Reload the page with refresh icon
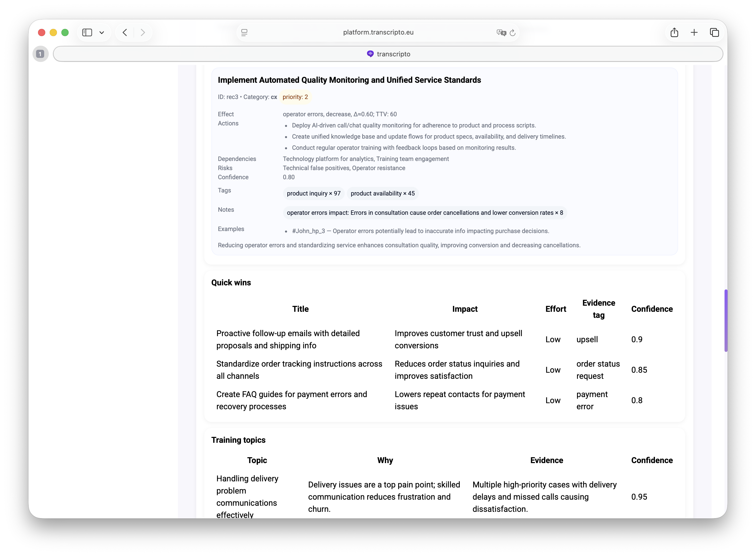The height and width of the screenshot is (556, 756). click(512, 33)
